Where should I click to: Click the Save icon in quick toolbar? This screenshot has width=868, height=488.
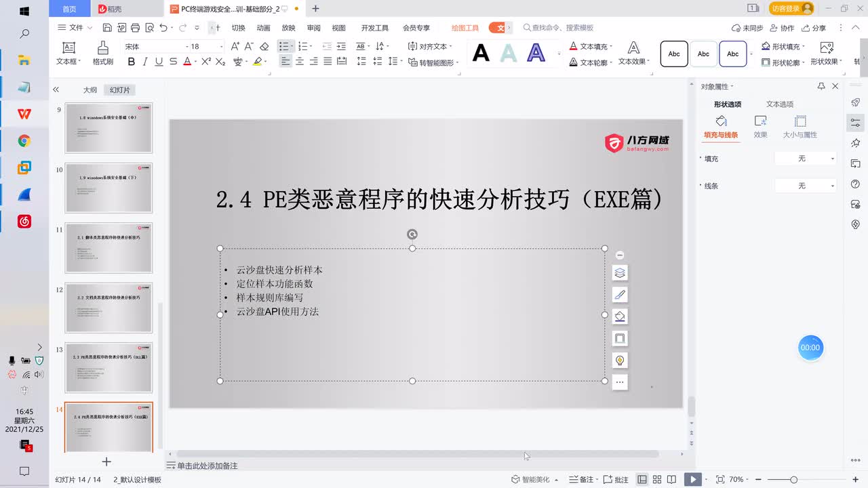107,28
